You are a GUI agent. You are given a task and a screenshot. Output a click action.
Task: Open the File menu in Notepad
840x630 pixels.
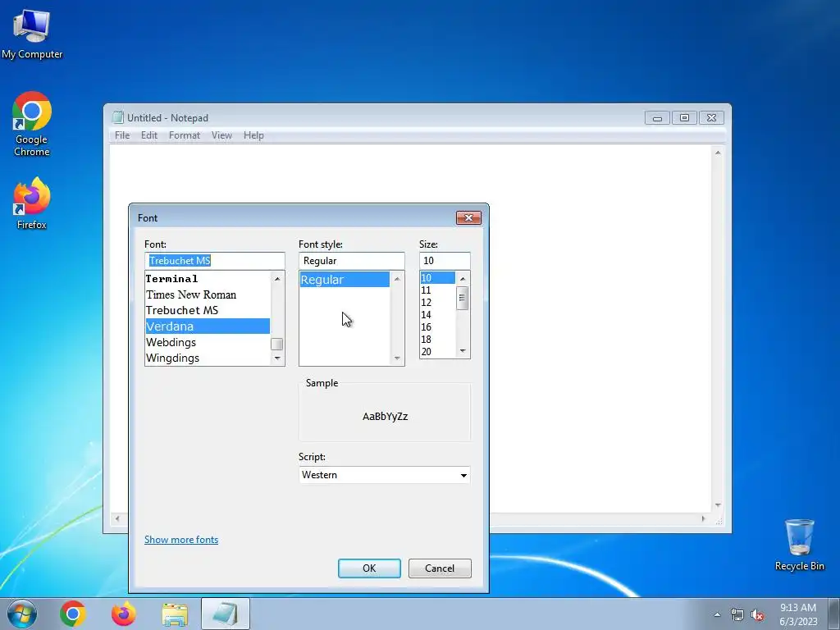[122, 135]
